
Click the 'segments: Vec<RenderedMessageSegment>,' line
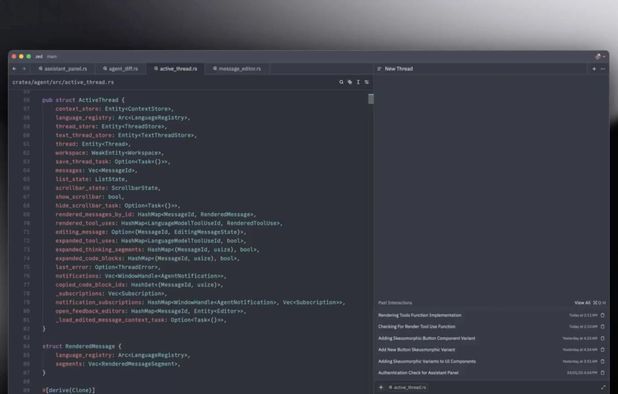pyautogui.click(x=118, y=364)
